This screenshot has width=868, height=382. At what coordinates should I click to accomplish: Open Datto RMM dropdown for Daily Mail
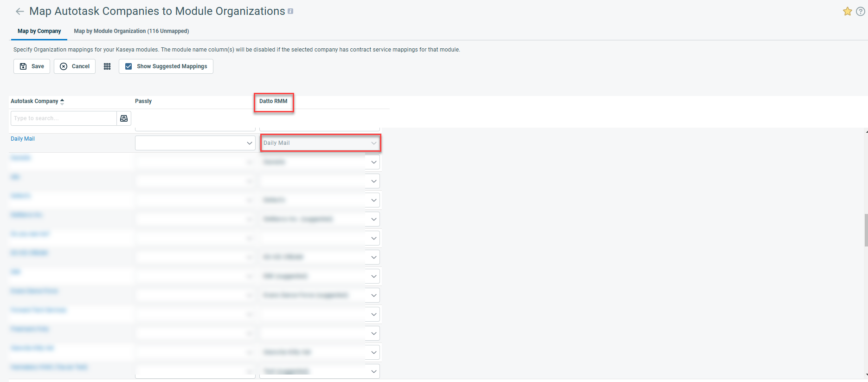(x=373, y=143)
